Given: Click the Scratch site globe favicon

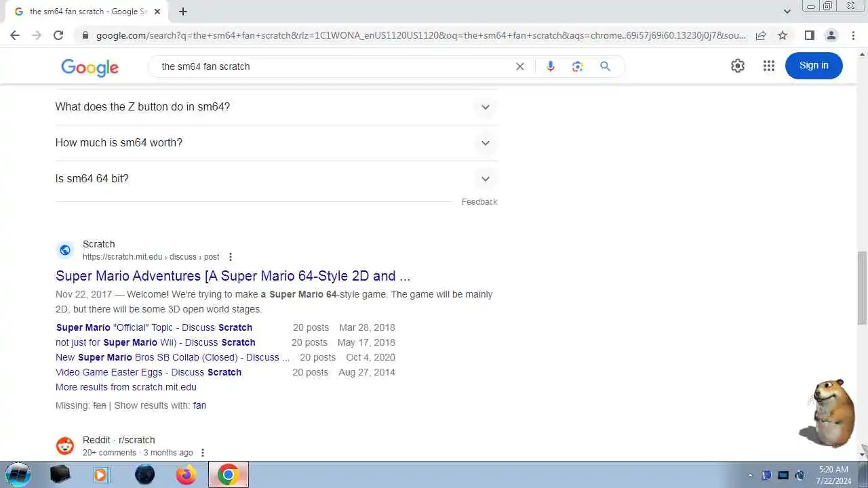Looking at the screenshot, I should [65, 250].
